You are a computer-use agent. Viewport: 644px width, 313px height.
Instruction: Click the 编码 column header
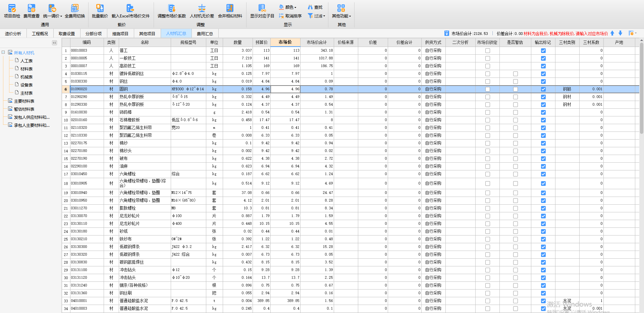tap(87, 42)
